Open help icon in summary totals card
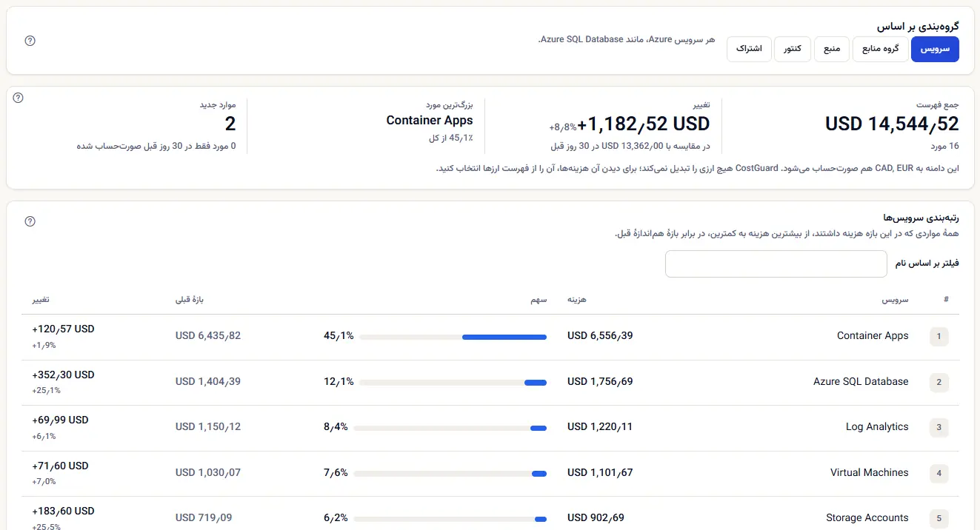Screen dimensions: 980x530 coord(19,98)
